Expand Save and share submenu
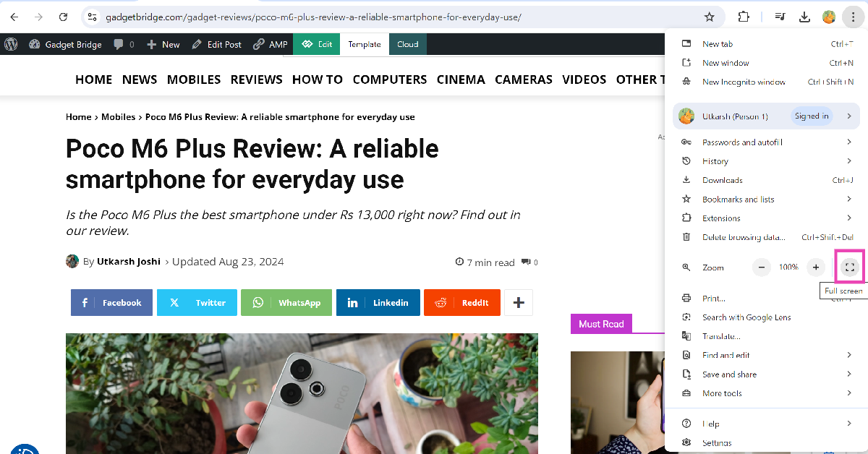 767,374
